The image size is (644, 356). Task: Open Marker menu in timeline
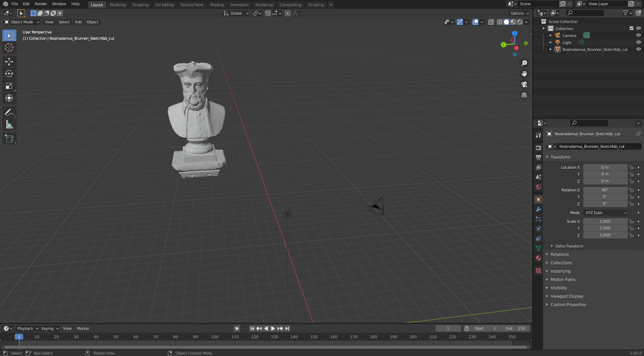point(83,328)
